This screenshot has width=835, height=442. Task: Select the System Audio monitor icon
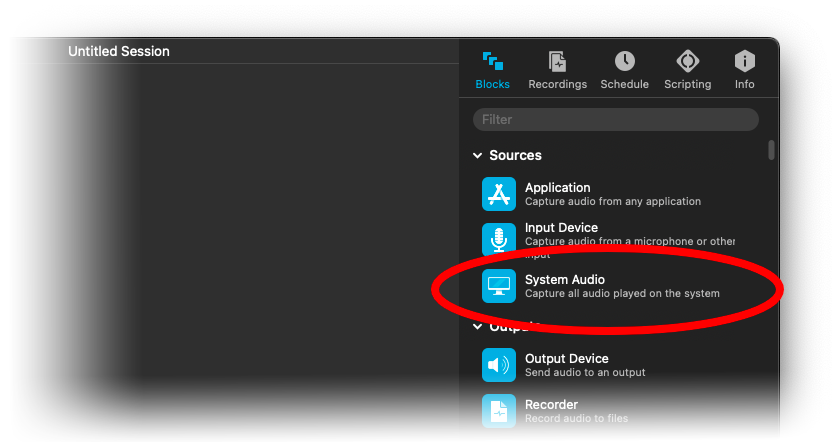[498, 286]
